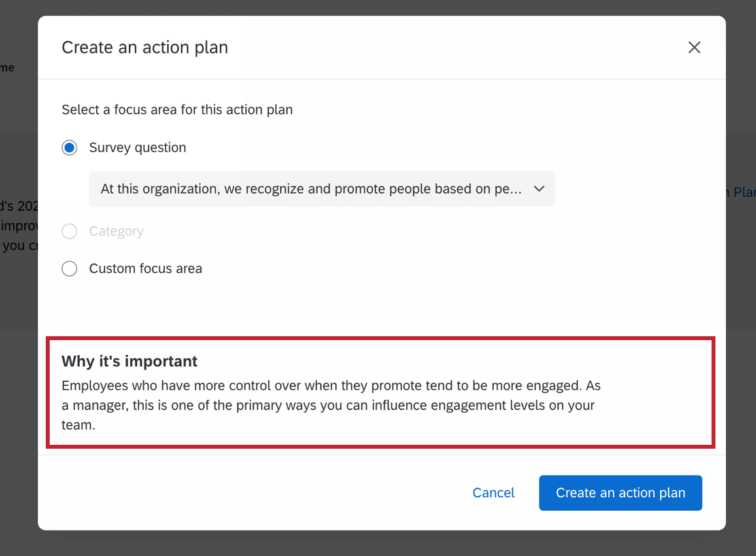Click the chevron arrow on the question selector
This screenshot has height=556, width=756.
point(539,188)
